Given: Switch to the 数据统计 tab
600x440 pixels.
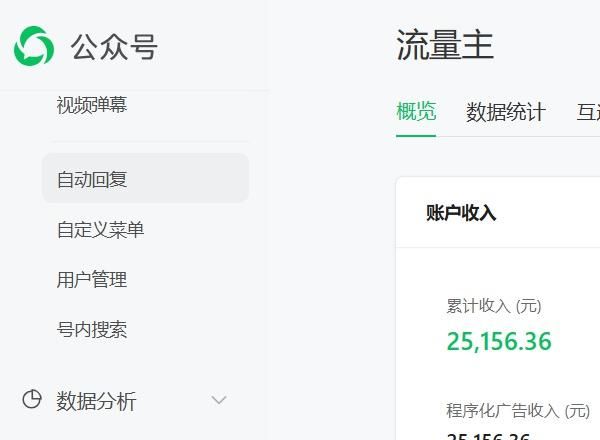Looking at the screenshot, I should coord(506,112).
